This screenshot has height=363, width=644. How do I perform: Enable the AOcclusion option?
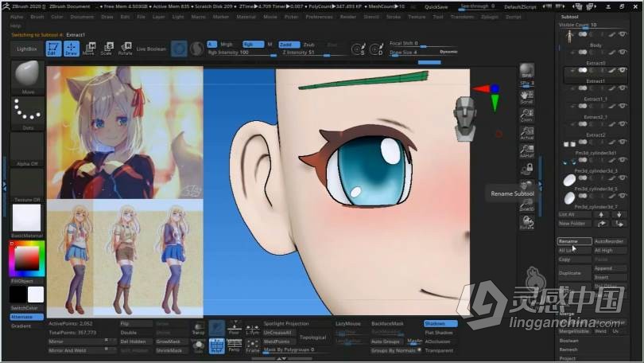tap(440, 342)
